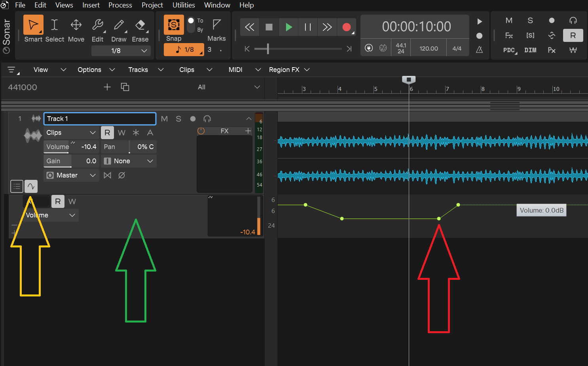This screenshot has width=588, height=366.
Task: Expand the Clips edit filter dropdown
Action: 70,132
